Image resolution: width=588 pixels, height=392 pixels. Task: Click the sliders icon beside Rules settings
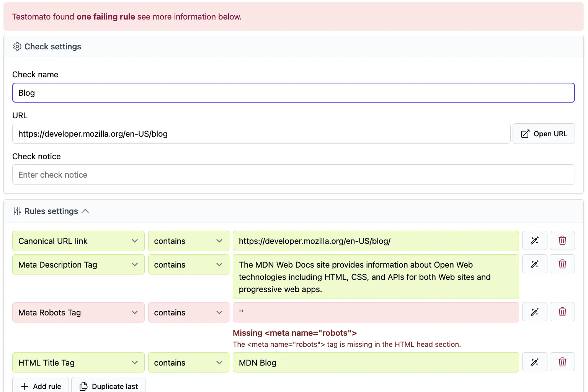tap(17, 211)
